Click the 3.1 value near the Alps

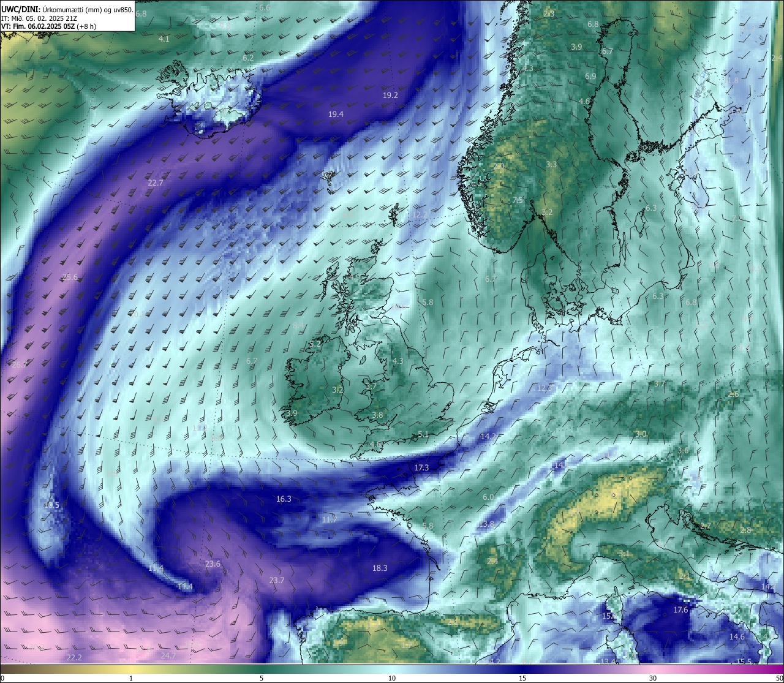[x=624, y=553]
